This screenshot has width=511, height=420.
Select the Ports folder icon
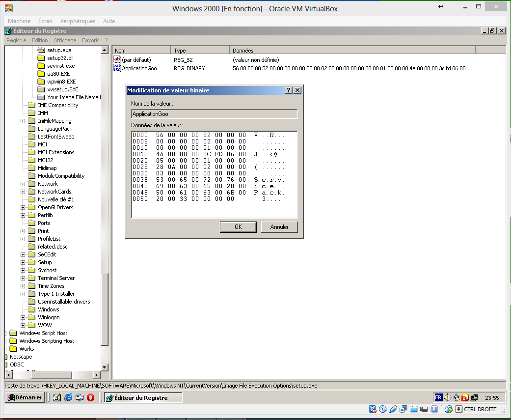pyautogui.click(x=31, y=223)
